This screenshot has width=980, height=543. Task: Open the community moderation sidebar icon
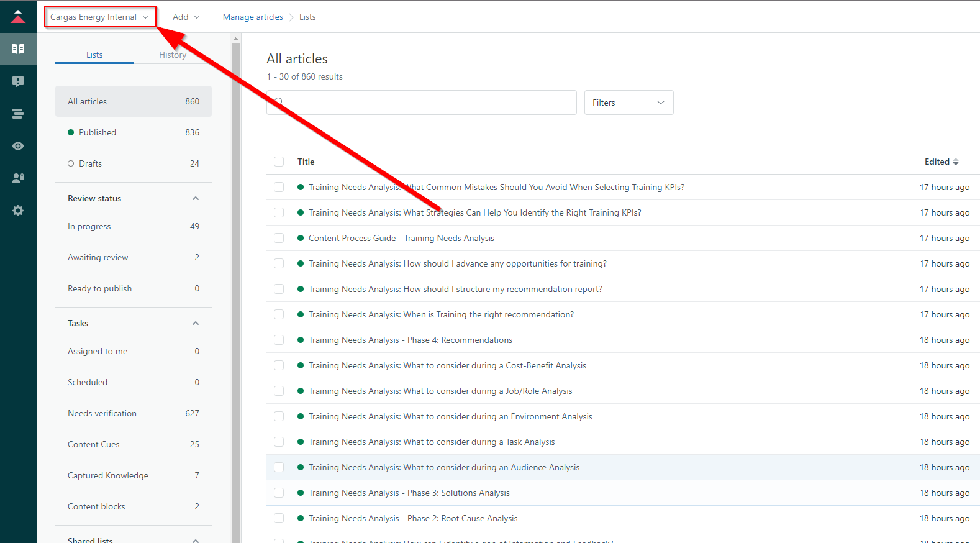point(18,81)
